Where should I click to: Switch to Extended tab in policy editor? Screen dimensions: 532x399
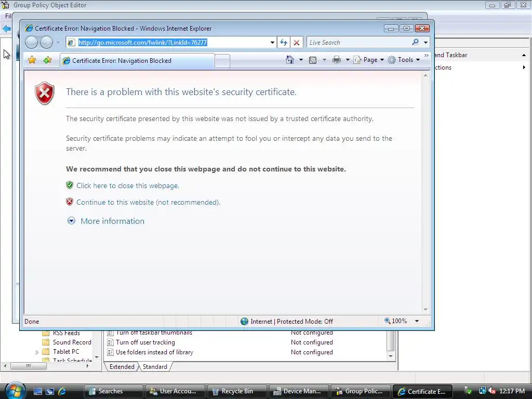pyautogui.click(x=122, y=366)
